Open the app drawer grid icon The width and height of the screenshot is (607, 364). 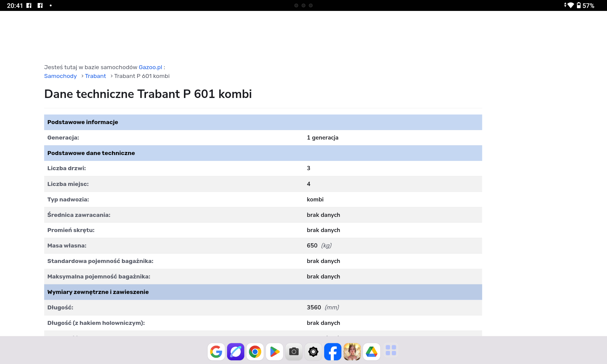[391, 350]
